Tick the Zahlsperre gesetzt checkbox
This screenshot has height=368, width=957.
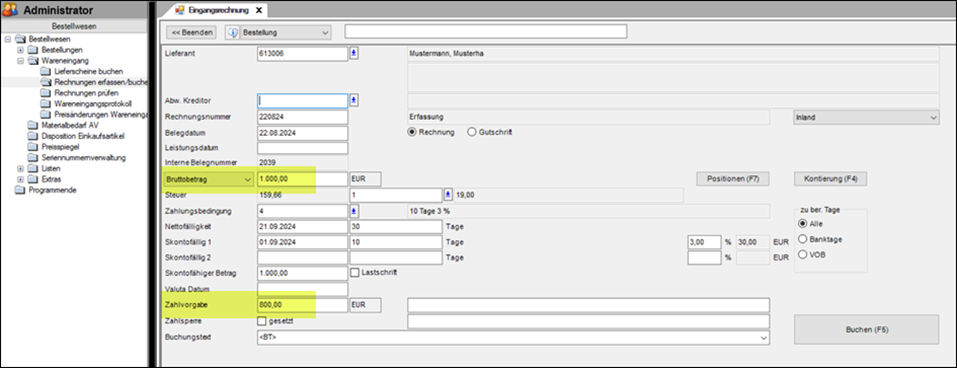click(262, 320)
